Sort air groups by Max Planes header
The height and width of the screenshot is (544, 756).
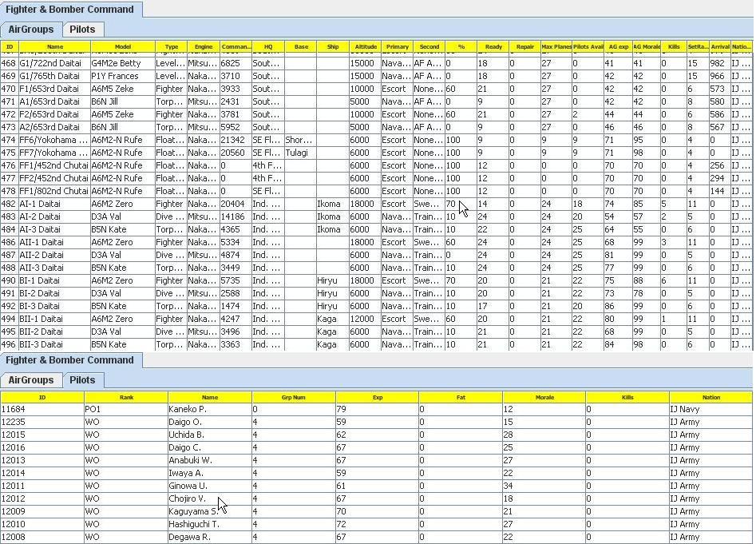pos(556,47)
